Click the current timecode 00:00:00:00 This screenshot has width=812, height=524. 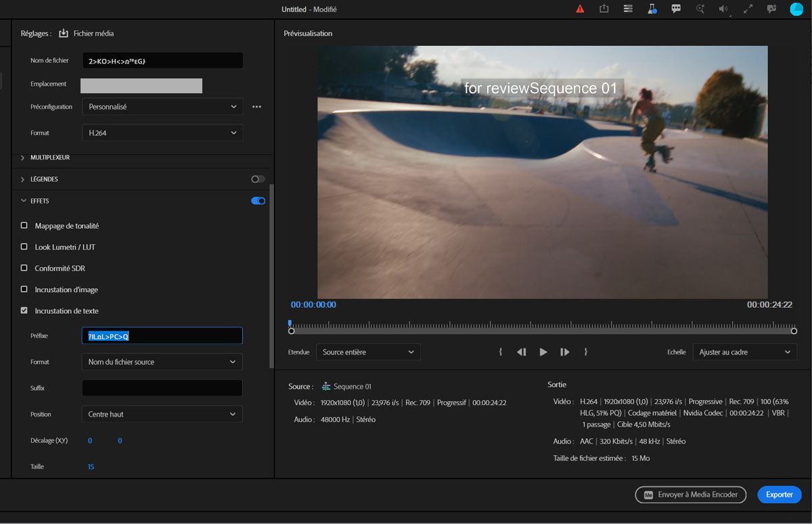pos(313,305)
